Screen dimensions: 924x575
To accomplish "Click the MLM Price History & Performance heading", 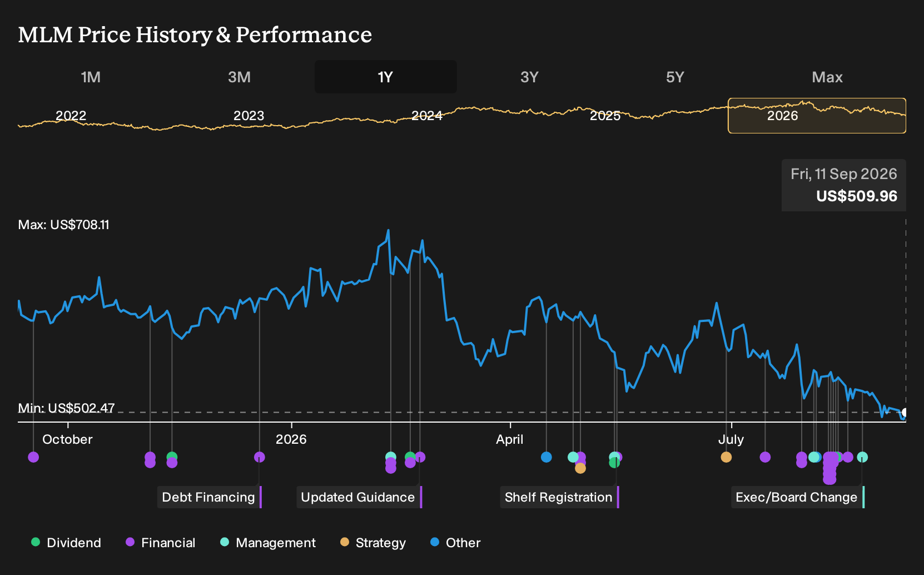I will [x=195, y=34].
